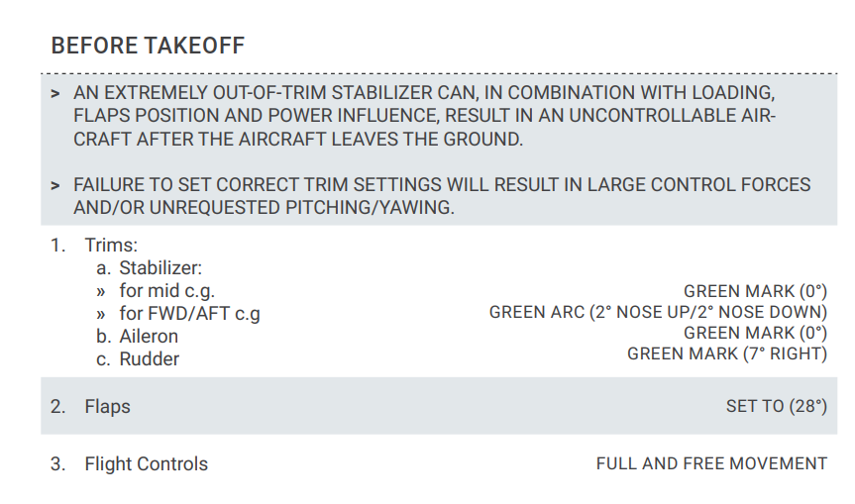Click the FULL AND FREE MOVEMENT text

point(710,463)
